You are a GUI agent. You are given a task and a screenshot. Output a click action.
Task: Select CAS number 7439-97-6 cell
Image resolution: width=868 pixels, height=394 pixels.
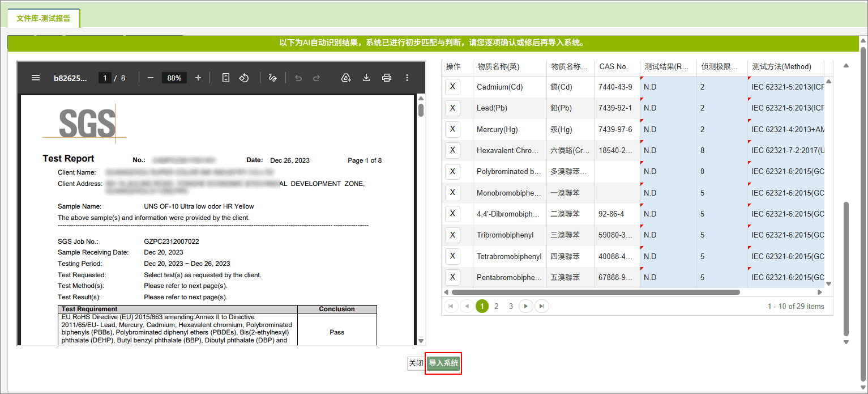(x=618, y=130)
